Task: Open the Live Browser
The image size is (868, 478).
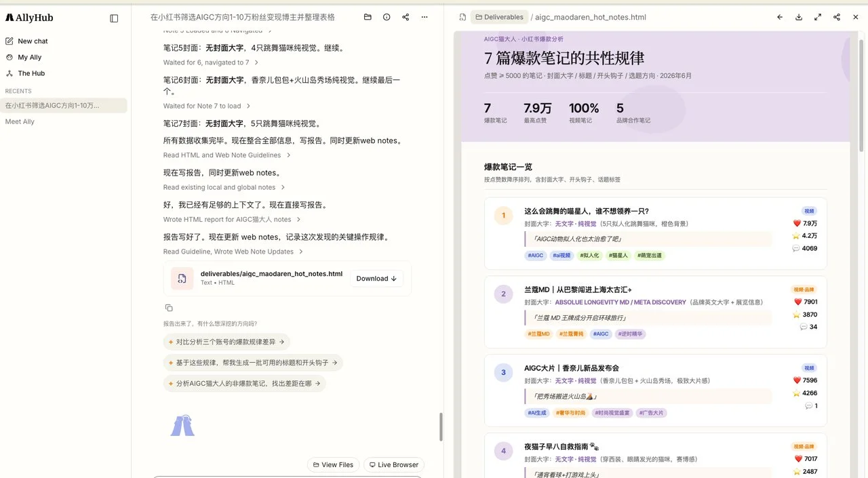Action: pos(394,464)
